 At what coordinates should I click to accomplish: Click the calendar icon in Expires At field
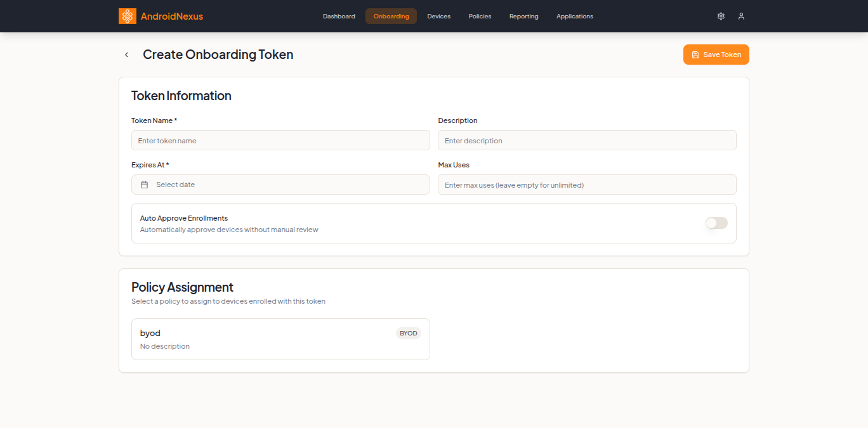tap(145, 184)
